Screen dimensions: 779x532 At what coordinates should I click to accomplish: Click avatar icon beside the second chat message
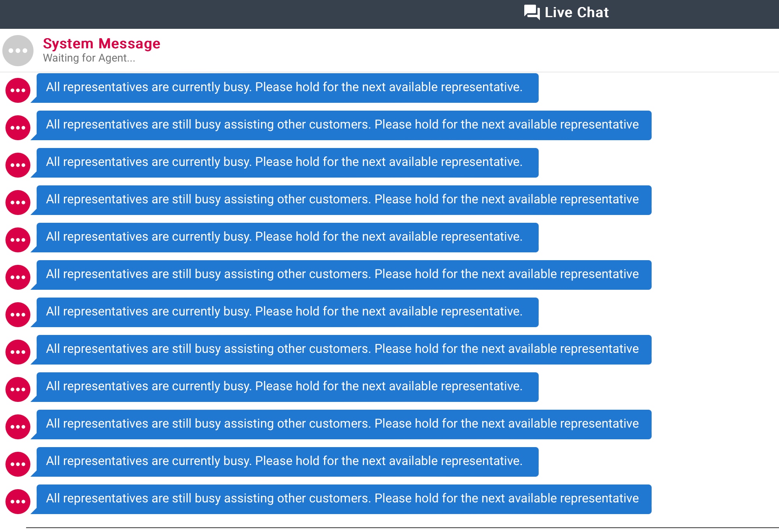(x=18, y=128)
